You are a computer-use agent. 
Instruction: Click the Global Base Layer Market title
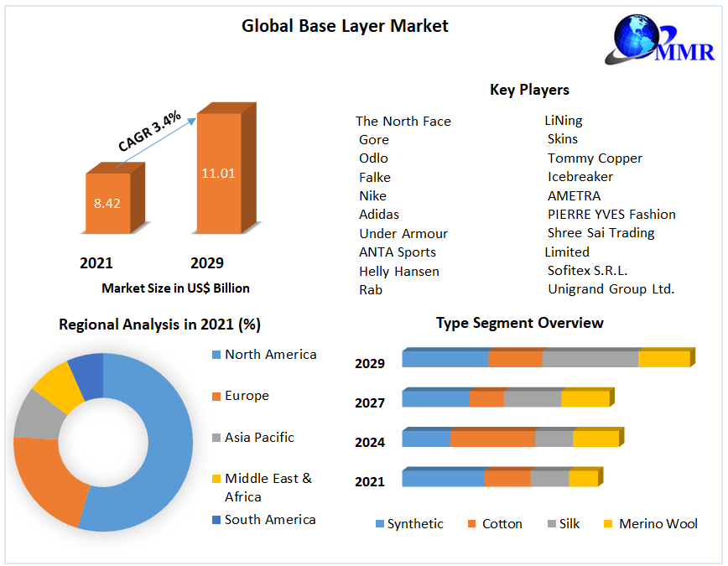coord(345,26)
